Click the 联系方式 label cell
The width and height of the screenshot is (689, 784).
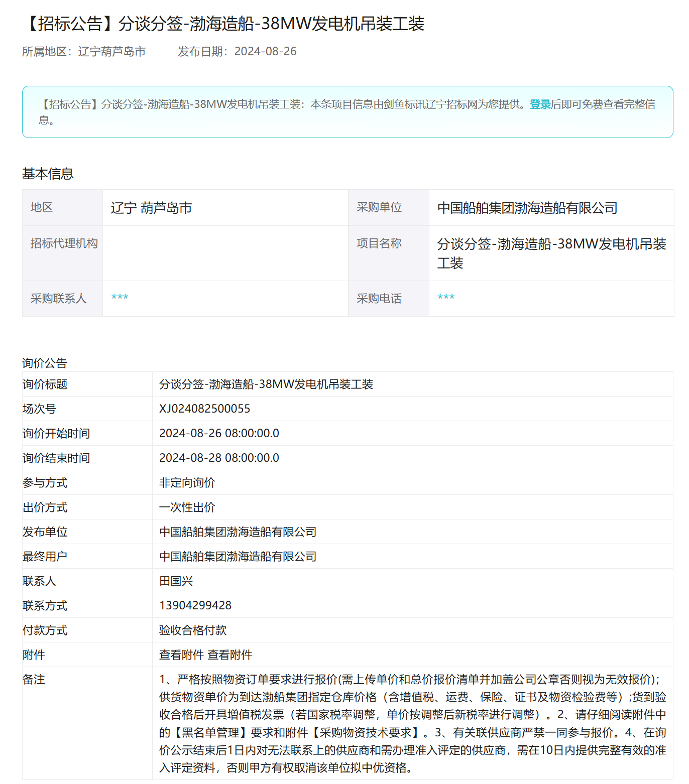tap(87, 605)
